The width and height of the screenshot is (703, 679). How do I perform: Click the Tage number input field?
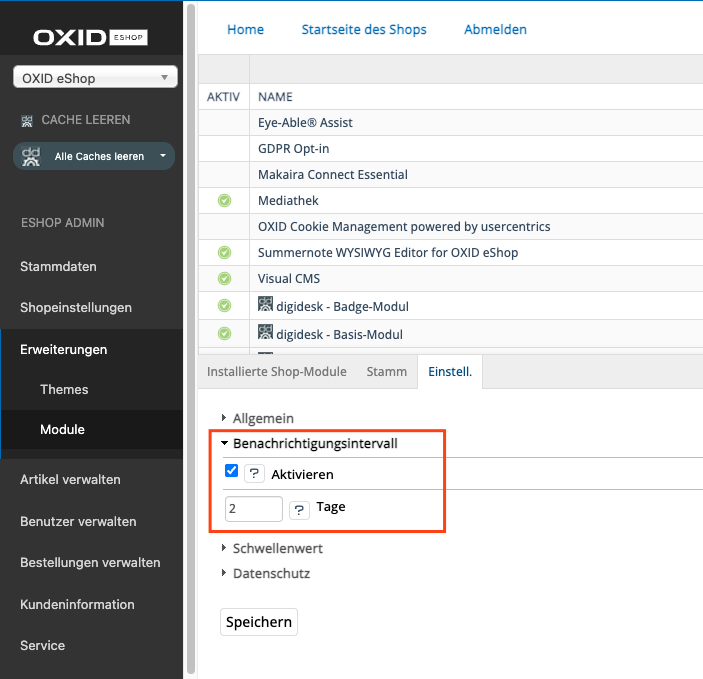pos(254,509)
